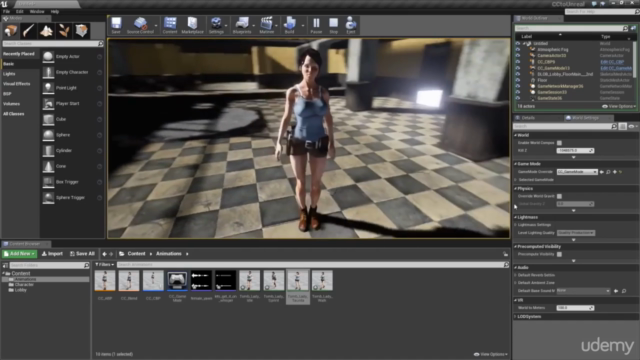640x360 pixels.
Task: Open the GameMode Override dropdown
Action: tap(577, 172)
